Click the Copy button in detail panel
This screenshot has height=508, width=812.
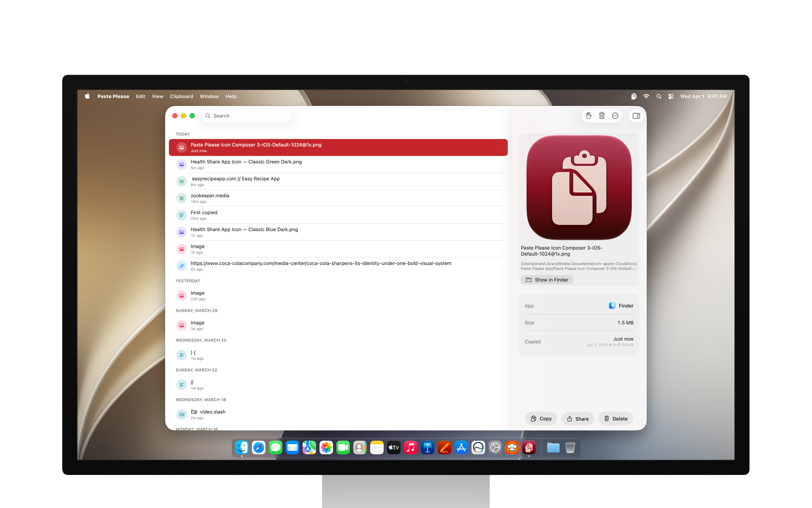pos(541,419)
